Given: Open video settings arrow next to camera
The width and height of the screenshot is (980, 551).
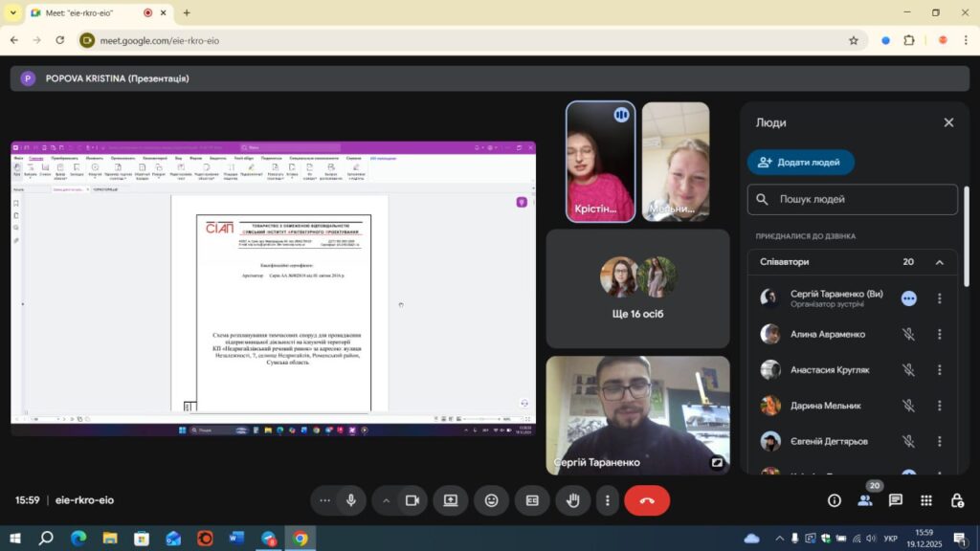Looking at the screenshot, I should 388,500.
